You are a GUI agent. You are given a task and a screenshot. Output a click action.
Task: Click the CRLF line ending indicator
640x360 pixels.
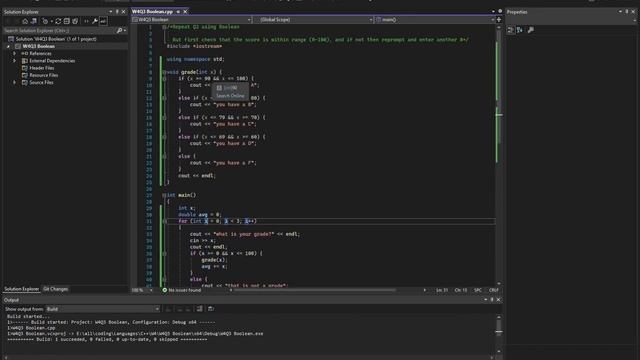[493, 290]
